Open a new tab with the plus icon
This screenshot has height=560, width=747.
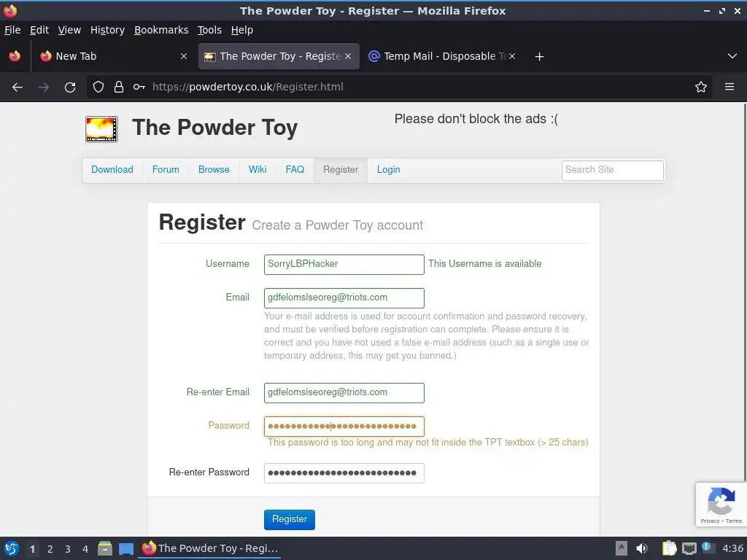539,57
